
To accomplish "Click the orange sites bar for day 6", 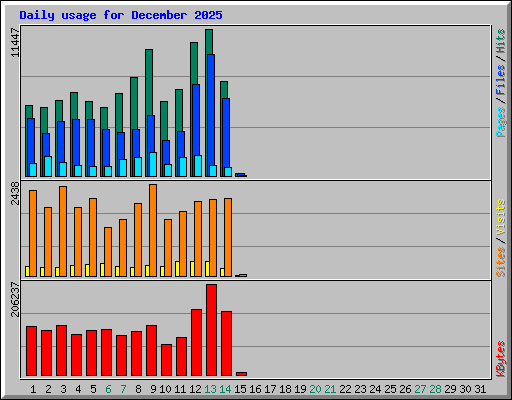I will pyautogui.click(x=108, y=252).
